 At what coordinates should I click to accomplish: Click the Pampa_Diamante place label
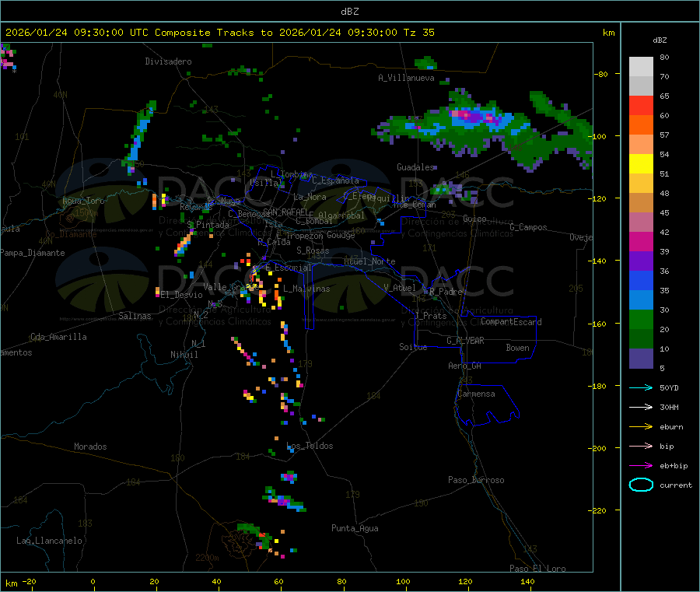[x=32, y=253]
